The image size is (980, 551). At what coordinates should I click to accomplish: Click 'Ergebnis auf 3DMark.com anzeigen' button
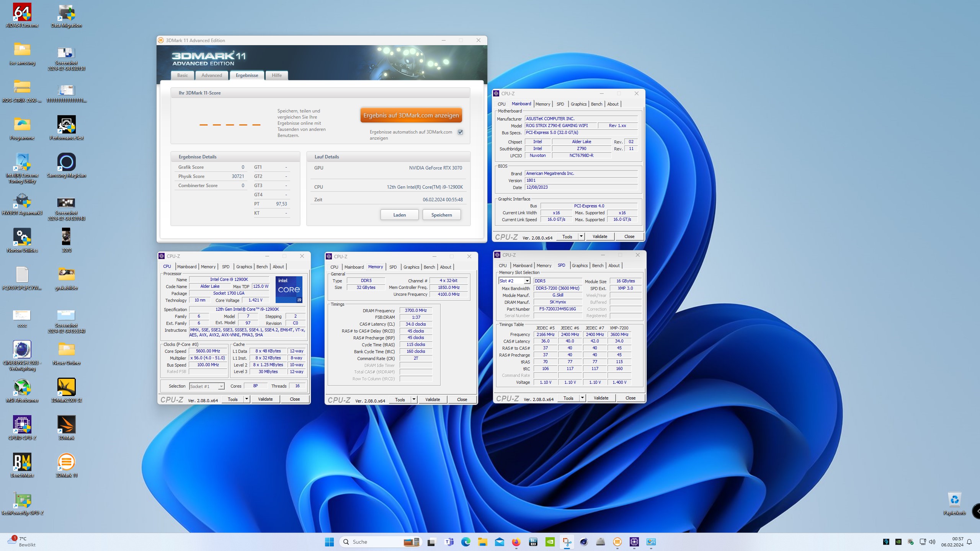[x=411, y=115]
